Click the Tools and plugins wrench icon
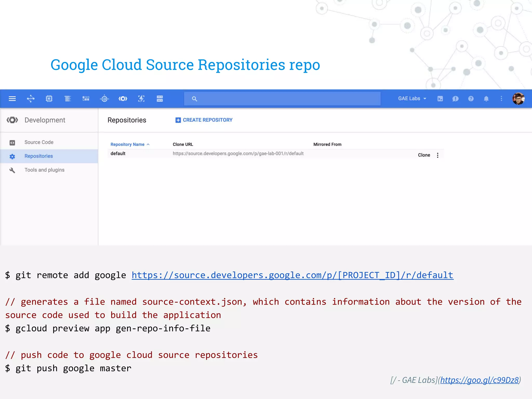The image size is (532, 399). [x=12, y=170]
